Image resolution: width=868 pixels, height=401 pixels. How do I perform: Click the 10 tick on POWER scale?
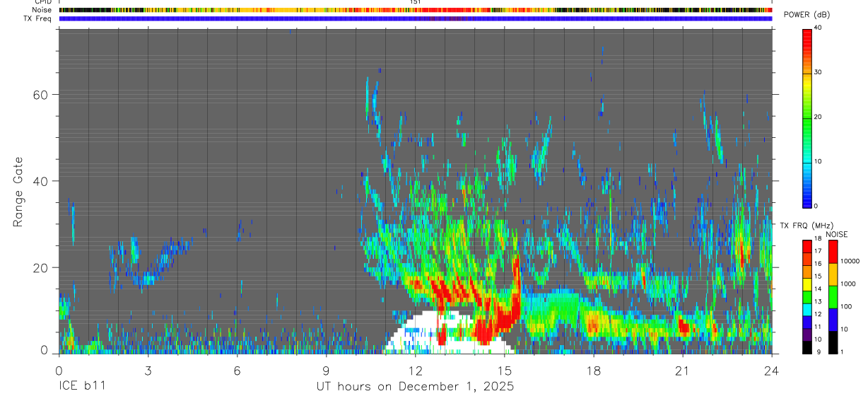coord(818,161)
